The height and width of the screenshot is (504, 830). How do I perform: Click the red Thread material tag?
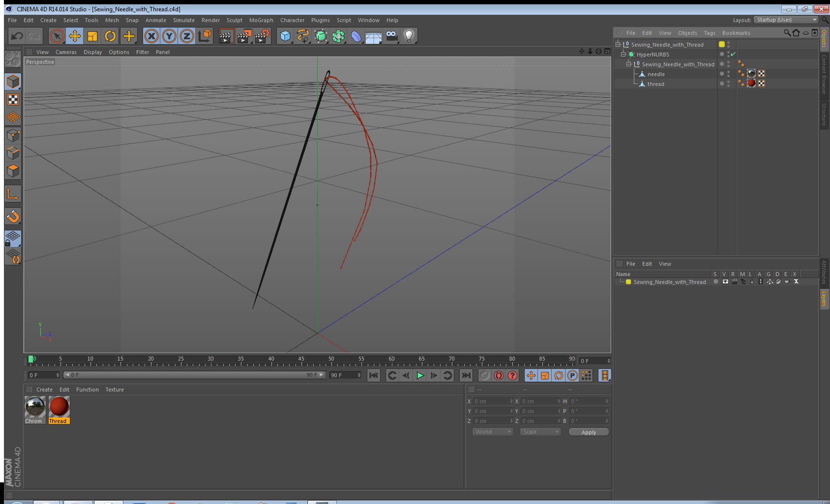coord(751,83)
